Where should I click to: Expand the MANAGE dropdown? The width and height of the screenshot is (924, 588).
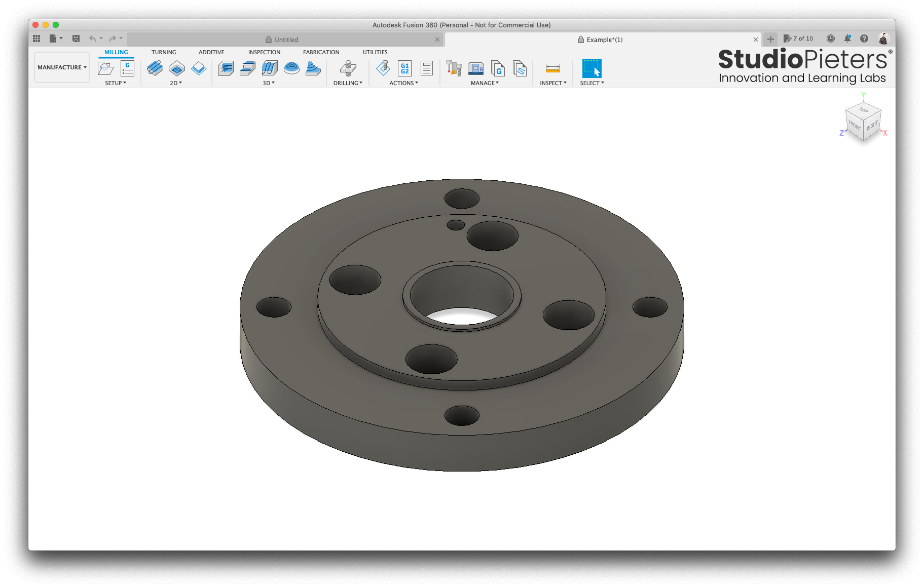tap(485, 83)
